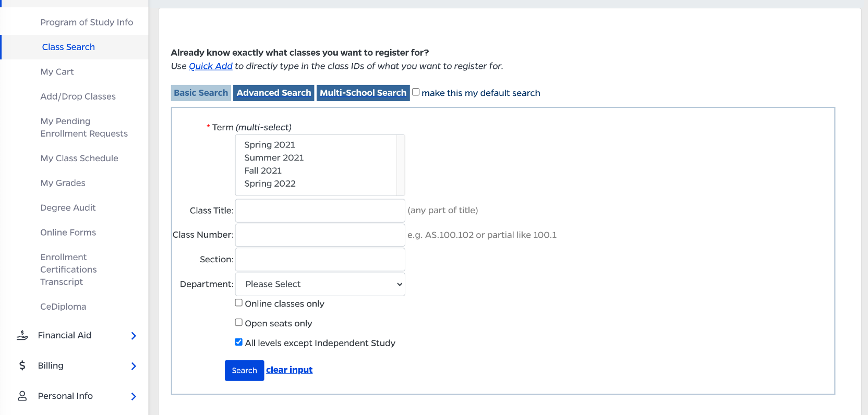Click the Term list scrollbar

401,165
